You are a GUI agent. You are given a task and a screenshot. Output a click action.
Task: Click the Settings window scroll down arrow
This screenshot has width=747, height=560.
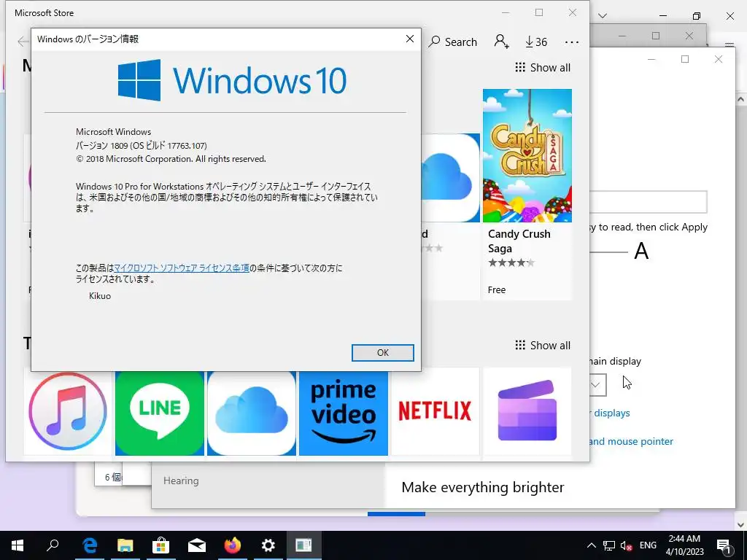pyautogui.click(x=741, y=525)
